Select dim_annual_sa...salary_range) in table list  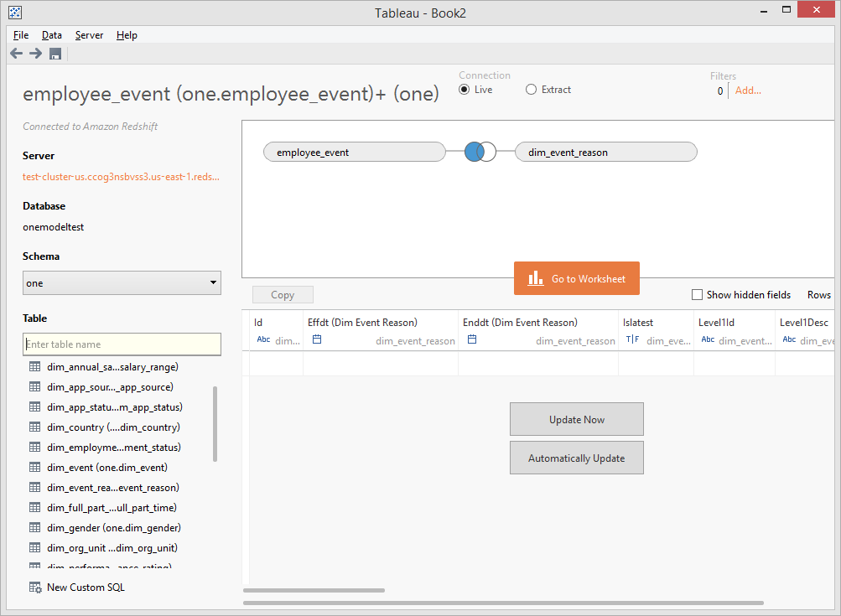pyautogui.click(x=112, y=367)
